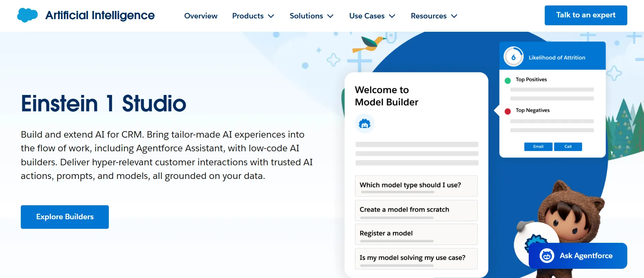644x278 pixels.
Task: Click the Explore Builders button
Action: click(65, 217)
